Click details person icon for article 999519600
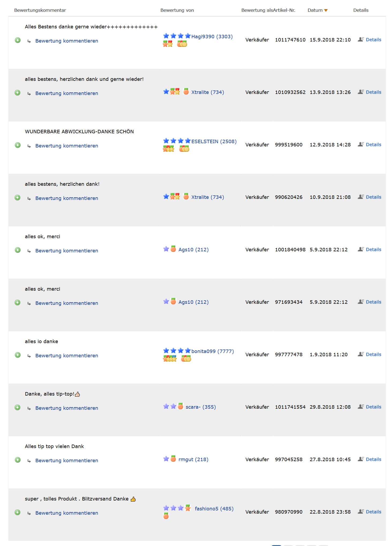Viewport: 392px width, 546px height. coord(361,144)
